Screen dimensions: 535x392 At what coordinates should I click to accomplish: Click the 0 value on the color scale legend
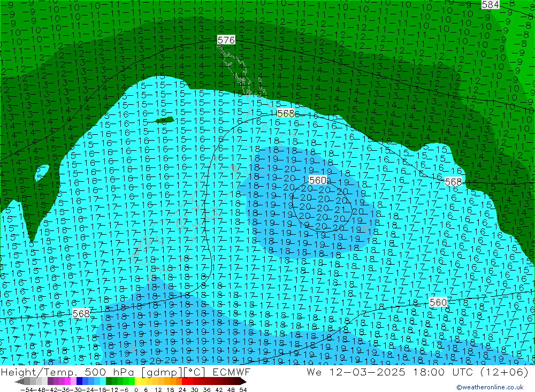pyautogui.click(x=136, y=390)
